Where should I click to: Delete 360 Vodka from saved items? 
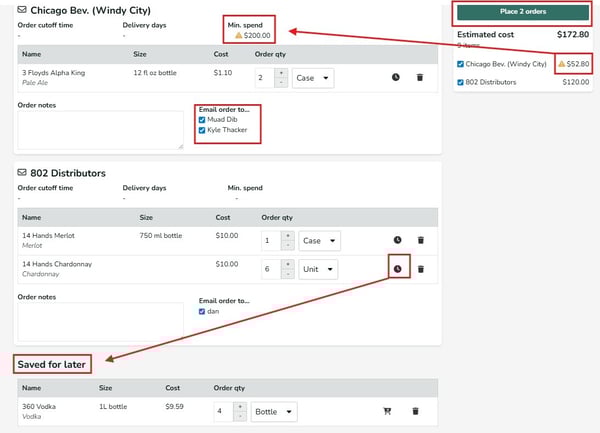point(415,410)
